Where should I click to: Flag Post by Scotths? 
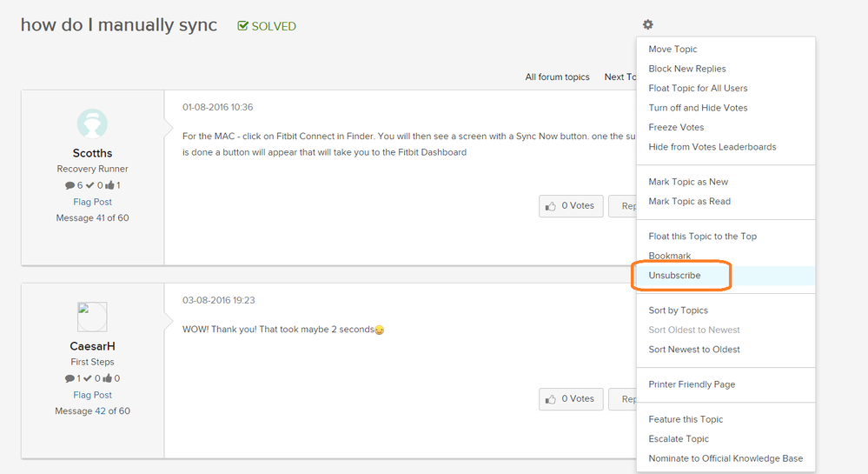tap(92, 202)
